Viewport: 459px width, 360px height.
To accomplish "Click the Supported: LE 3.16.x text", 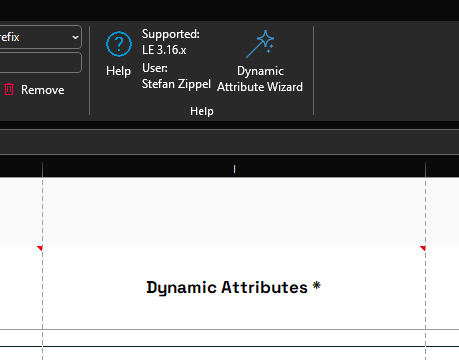I will coord(171,42).
